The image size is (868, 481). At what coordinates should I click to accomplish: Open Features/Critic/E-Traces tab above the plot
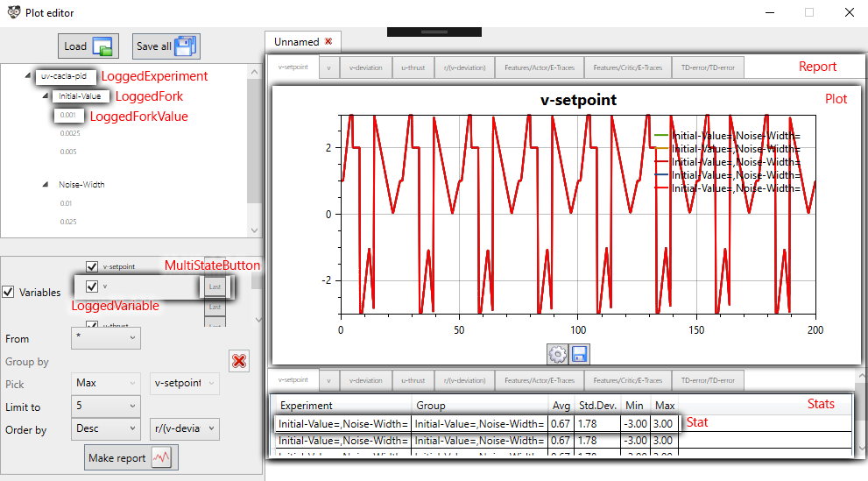point(628,67)
